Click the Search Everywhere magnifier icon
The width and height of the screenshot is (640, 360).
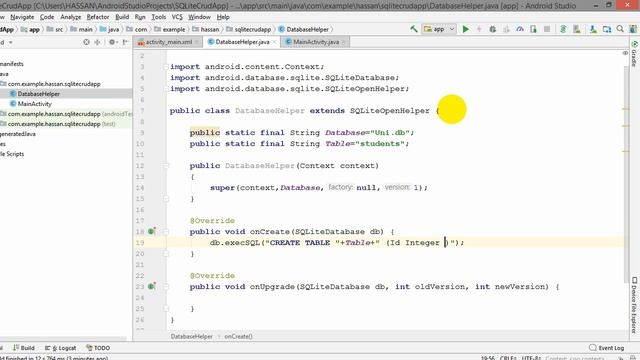[x=620, y=29]
